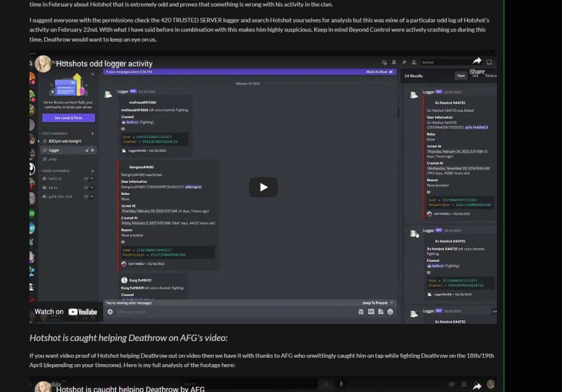This screenshot has height=392, width=562.
Task: Click the 'mathouzdt#4266' log entry name
Action: pos(143,102)
